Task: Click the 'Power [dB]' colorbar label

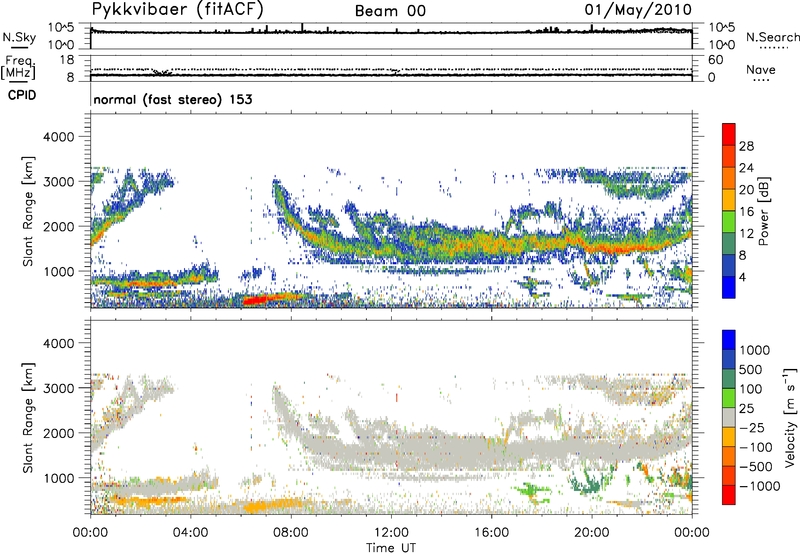Action: (763, 211)
